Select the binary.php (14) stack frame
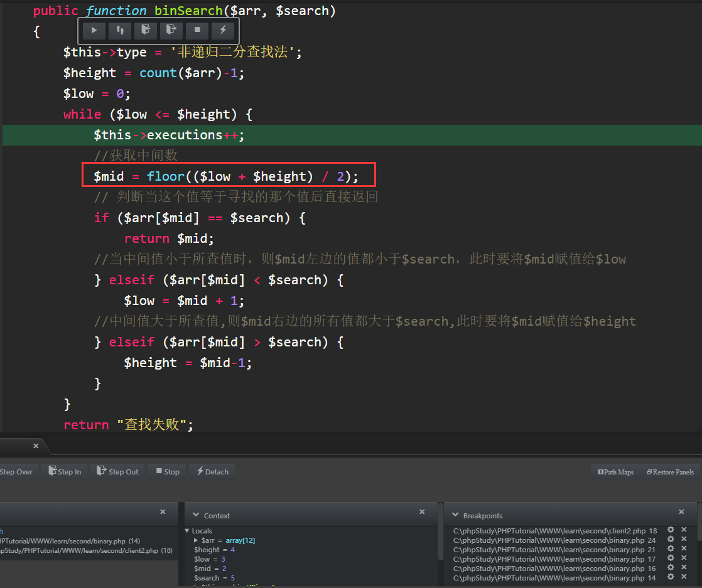The height and width of the screenshot is (588, 702). [70, 541]
